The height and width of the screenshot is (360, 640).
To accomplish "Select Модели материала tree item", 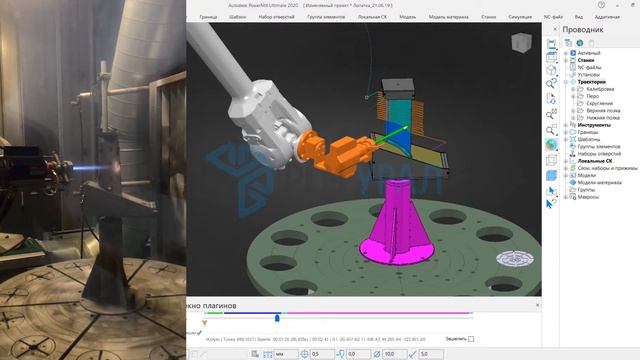I will [600, 182].
